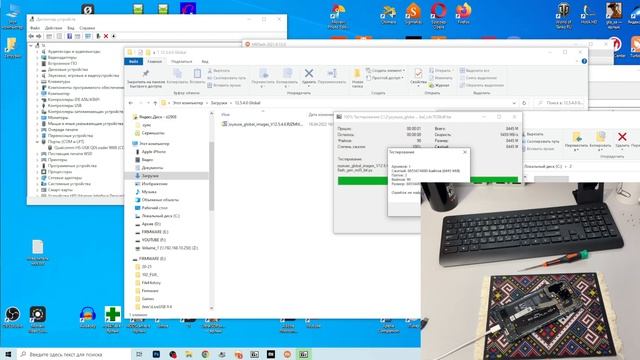Select Загрузки in the Explorer sidebar
The image size is (640, 360).
click(x=167, y=176)
